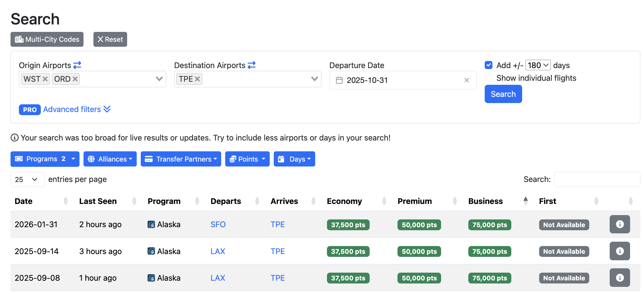644x294 pixels.
Task: Info button for 2025-09-08 flight row
Action: click(x=620, y=277)
